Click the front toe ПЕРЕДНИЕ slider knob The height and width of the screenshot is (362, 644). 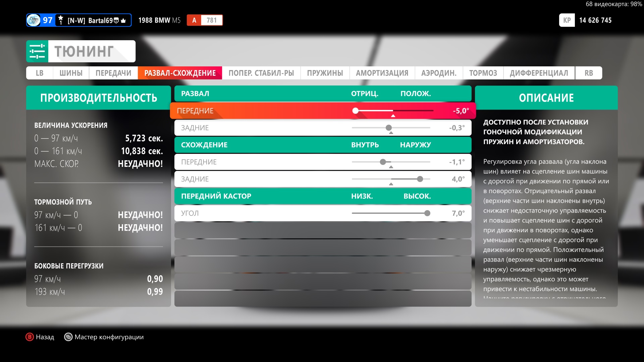click(383, 162)
